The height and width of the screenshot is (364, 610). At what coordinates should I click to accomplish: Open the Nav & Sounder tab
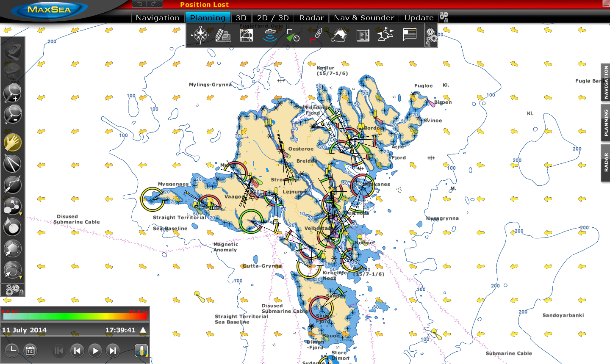tap(364, 18)
